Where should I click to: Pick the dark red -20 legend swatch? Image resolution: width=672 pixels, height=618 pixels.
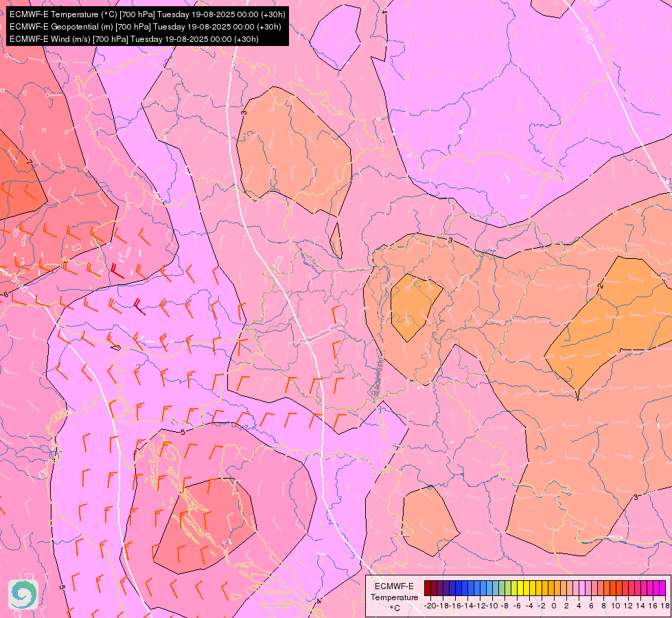pos(427,588)
